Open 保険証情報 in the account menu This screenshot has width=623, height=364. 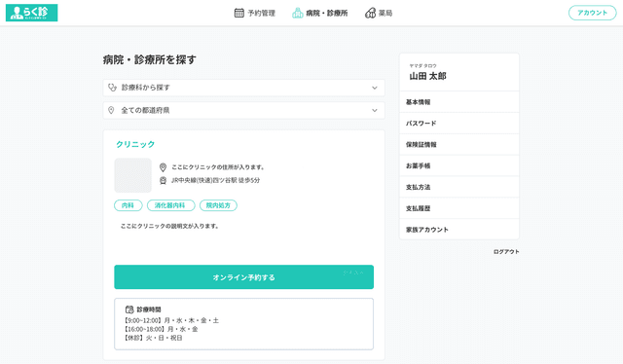(458, 145)
